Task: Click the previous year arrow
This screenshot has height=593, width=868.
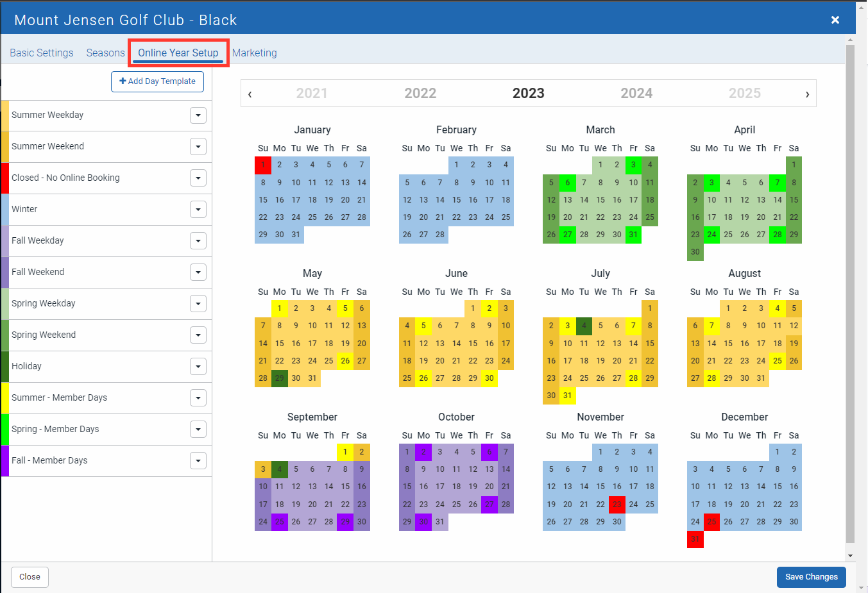Action: (x=250, y=94)
